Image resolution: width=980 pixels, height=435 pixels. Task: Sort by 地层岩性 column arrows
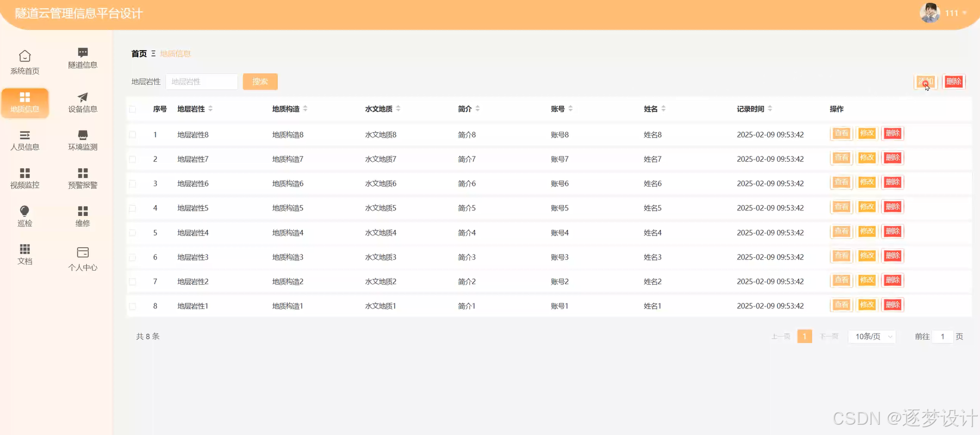pyautogui.click(x=211, y=108)
